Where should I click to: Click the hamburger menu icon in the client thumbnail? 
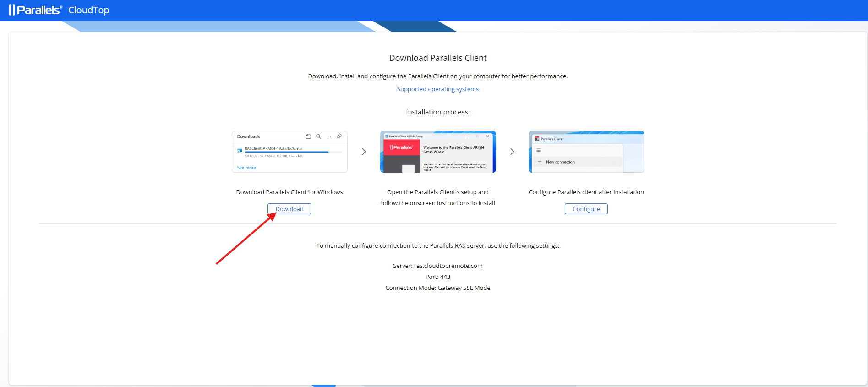pyautogui.click(x=539, y=150)
